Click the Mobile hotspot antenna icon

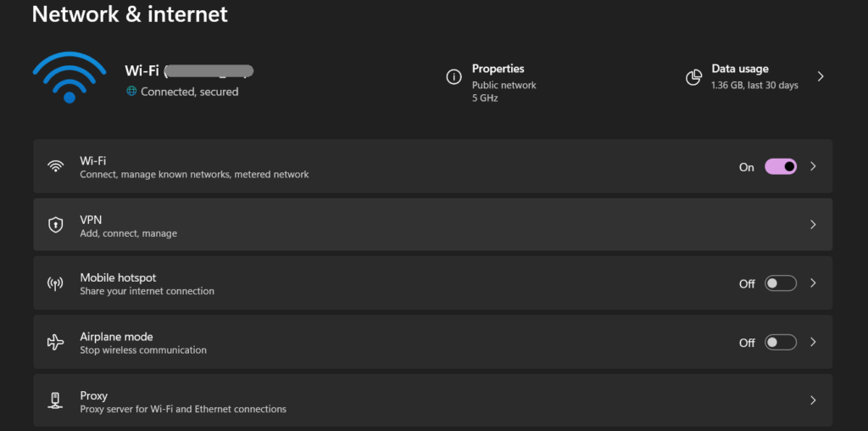pos(56,283)
